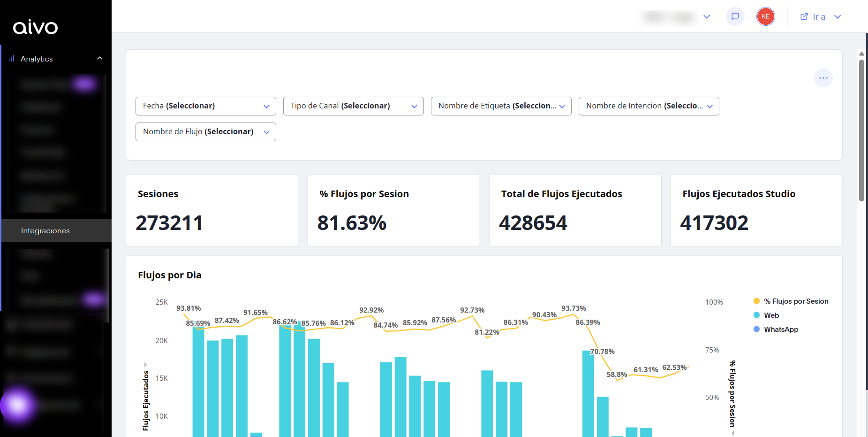868x437 pixels.
Task: Click the 93.81% data point label
Action: [189, 308]
